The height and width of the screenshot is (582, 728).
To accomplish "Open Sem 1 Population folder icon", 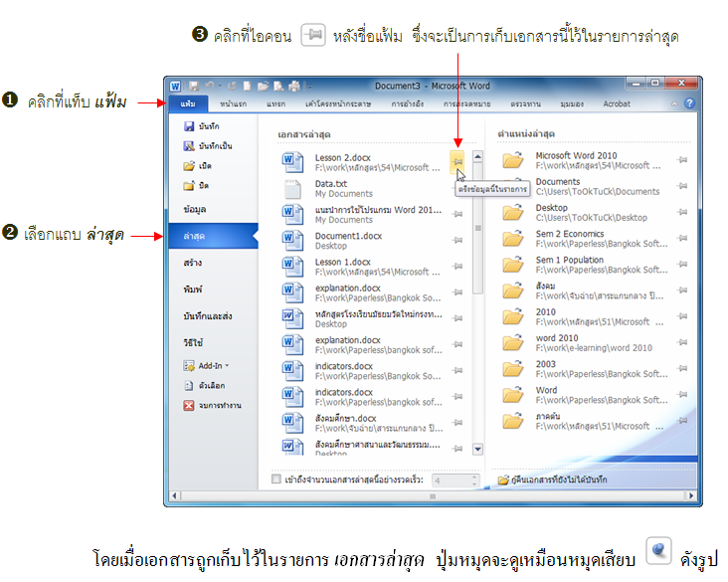I will coord(513,265).
